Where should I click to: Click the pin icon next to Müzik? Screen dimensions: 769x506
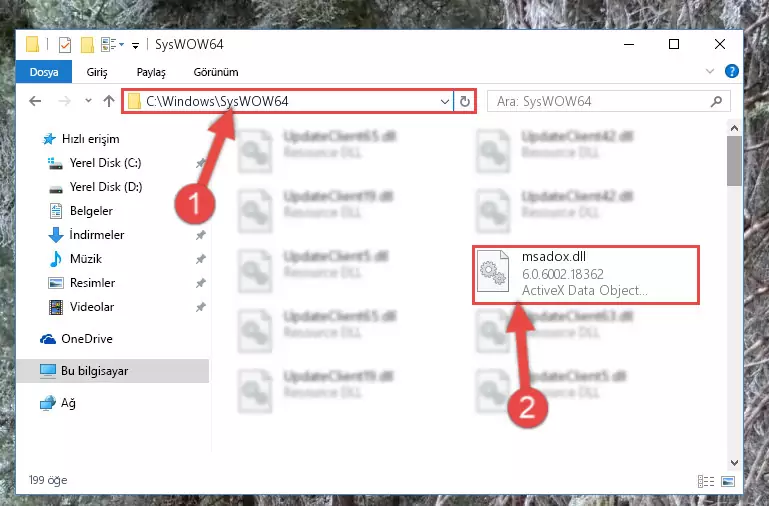click(201, 259)
